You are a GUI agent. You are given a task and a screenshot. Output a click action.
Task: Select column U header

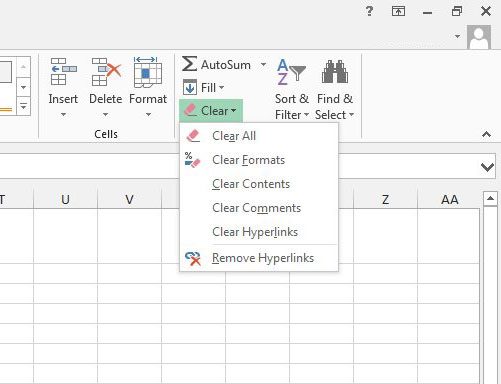[65, 199]
